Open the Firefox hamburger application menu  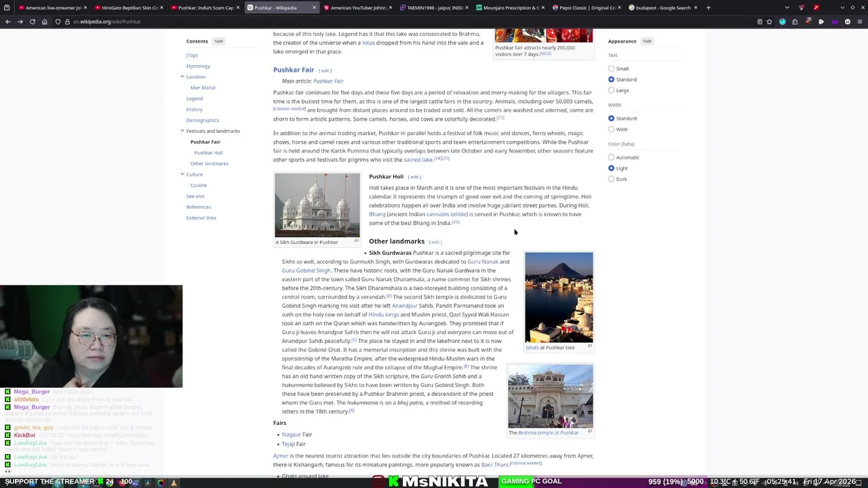[860, 22]
